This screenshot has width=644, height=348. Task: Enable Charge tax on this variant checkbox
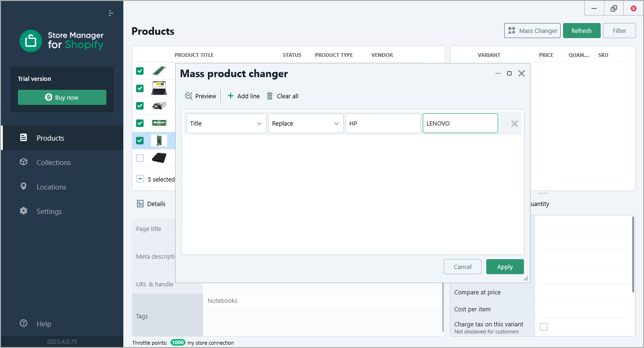coord(544,327)
